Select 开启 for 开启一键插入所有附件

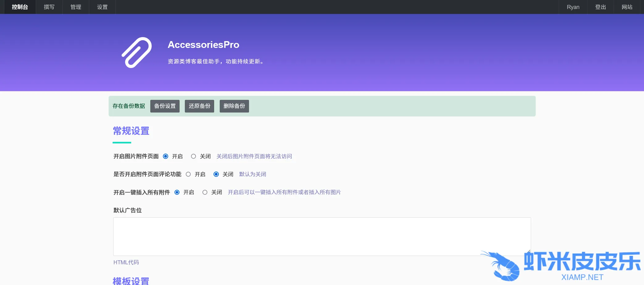(x=177, y=192)
